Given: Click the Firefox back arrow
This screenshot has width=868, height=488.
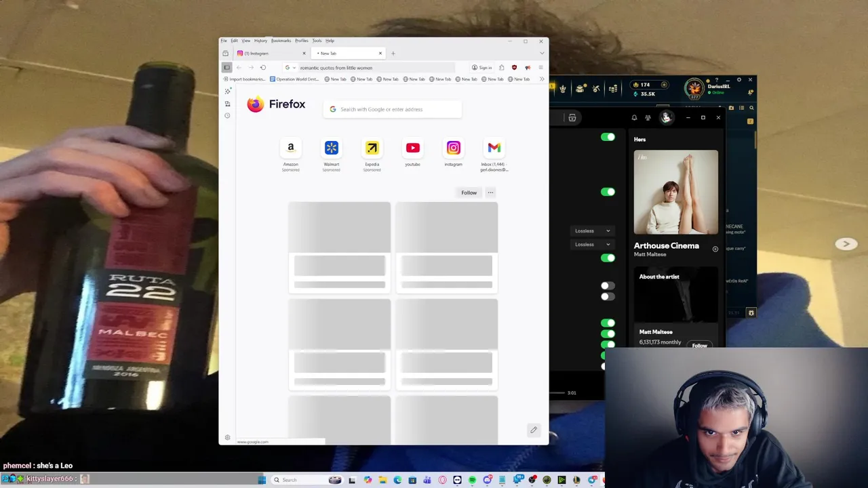Looking at the screenshot, I should pos(239,68).
